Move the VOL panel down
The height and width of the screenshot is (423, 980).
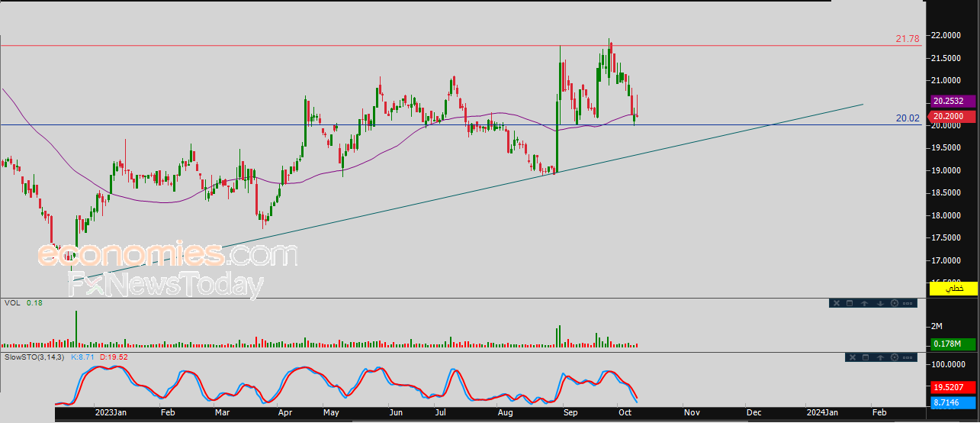tap(880, 303)
